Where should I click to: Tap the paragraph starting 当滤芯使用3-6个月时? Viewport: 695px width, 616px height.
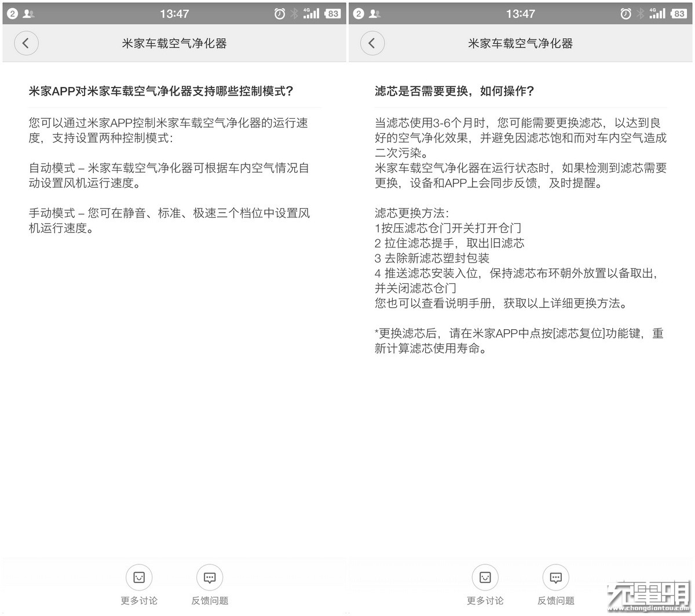[x=521, y=138]
